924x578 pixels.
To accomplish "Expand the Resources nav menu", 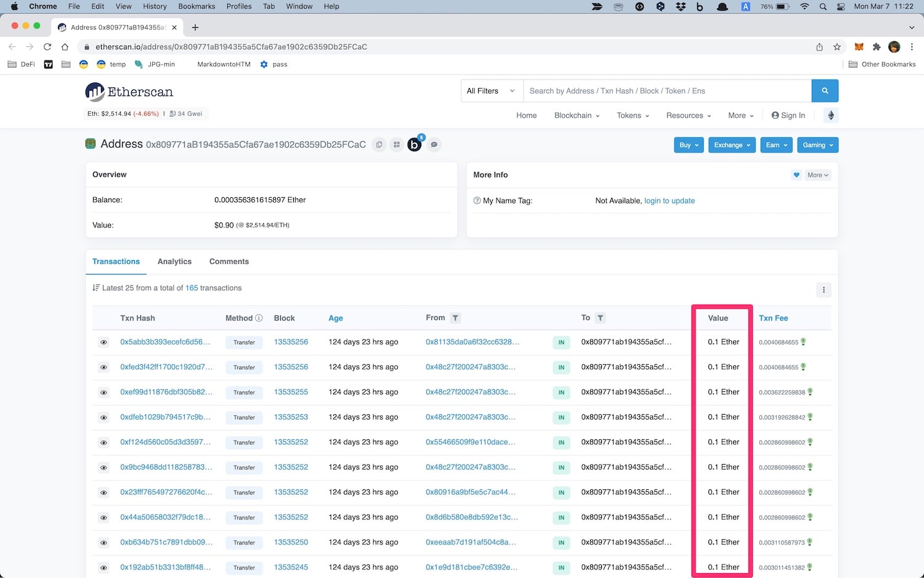I will pos(689,115).
